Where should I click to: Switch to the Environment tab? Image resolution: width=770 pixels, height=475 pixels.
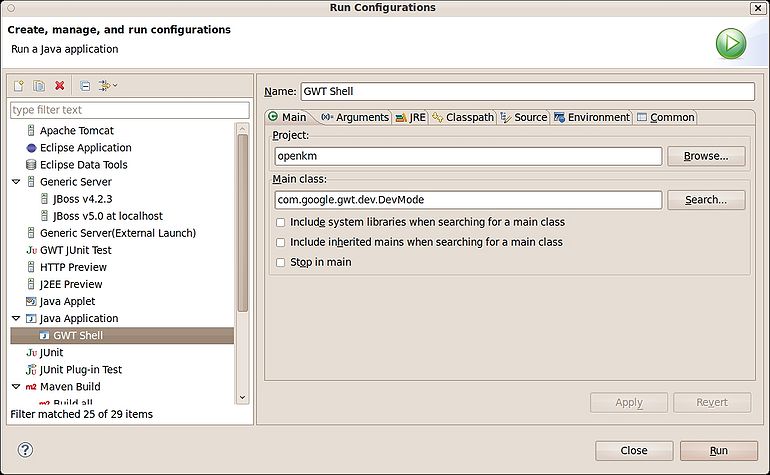tap(592, 117)
